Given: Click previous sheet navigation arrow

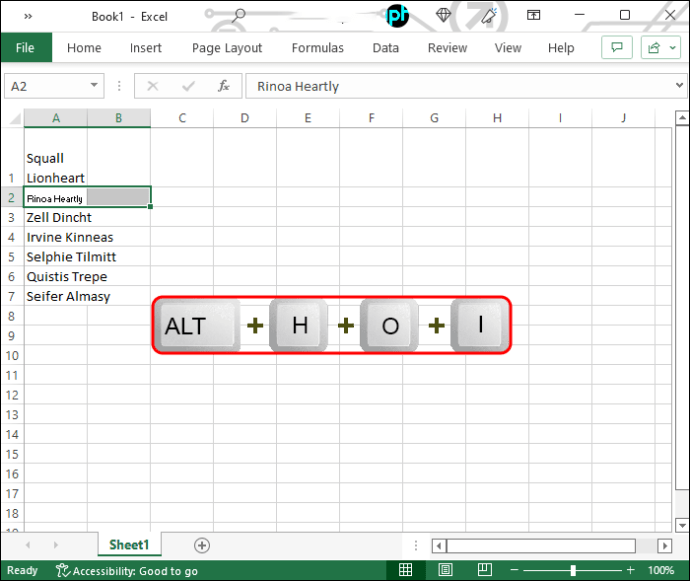Looking at the screenshot, I should coord(28,545).
